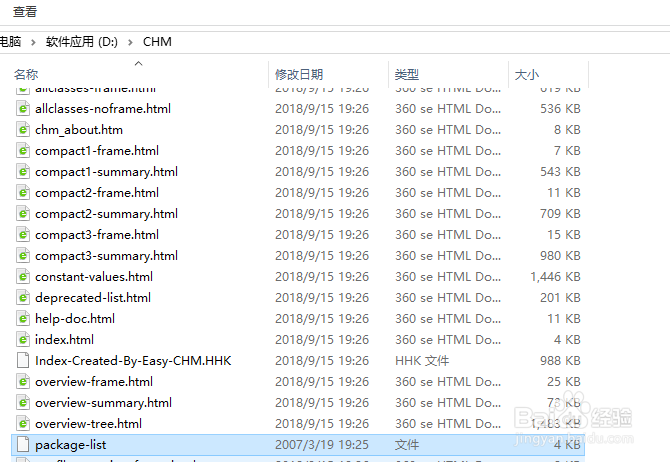This screenshot has width=670, height=462.
Task: Sort files by 类型 column
Action: [x=406, y=74]
